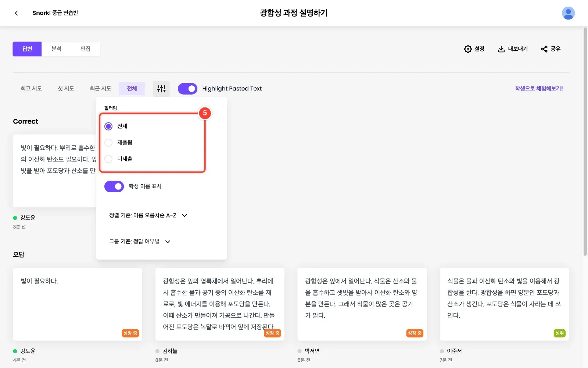Image resolution: width=588 pixels, height=368 pixels.
Task: Open 이준서's answer card
Action: coord(504,304)
